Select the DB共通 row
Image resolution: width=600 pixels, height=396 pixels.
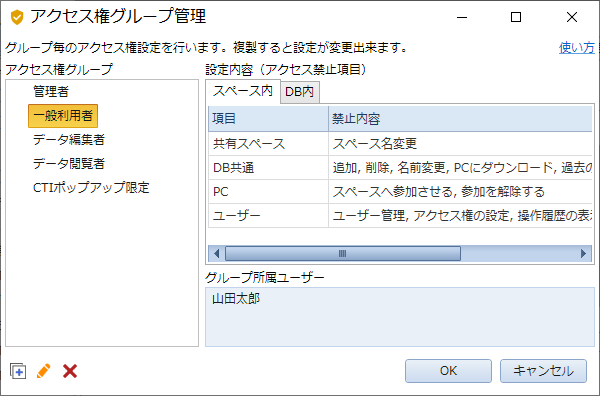pyautogui.click(x=400, y=168)
